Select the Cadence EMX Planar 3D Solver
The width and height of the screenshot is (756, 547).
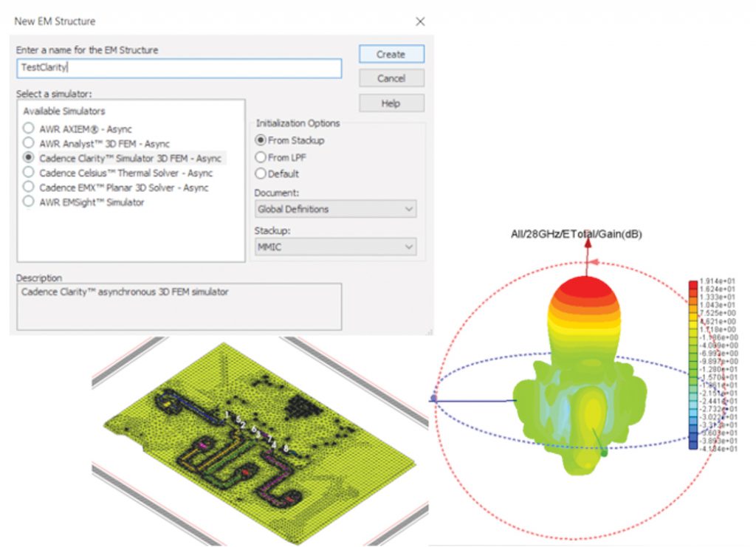click(30, 187)
